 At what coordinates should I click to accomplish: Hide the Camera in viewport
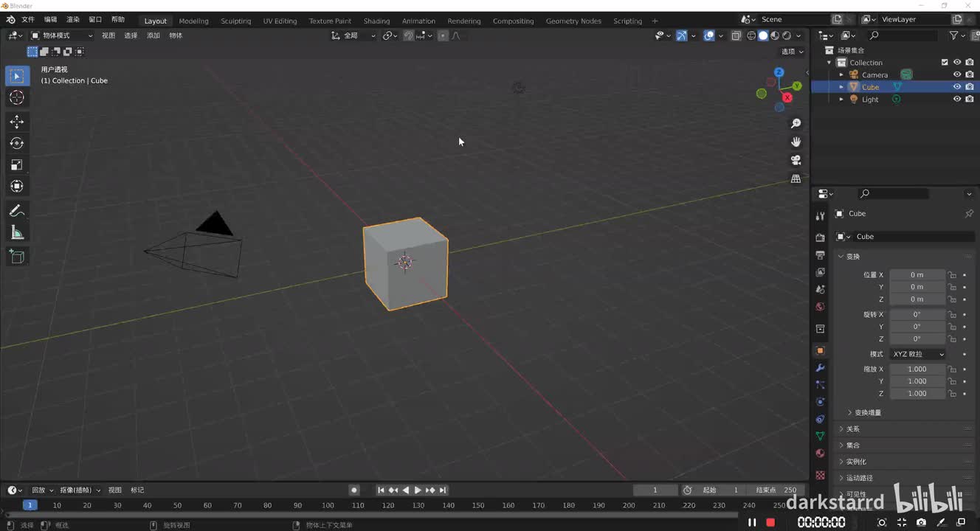click(957, 74)
